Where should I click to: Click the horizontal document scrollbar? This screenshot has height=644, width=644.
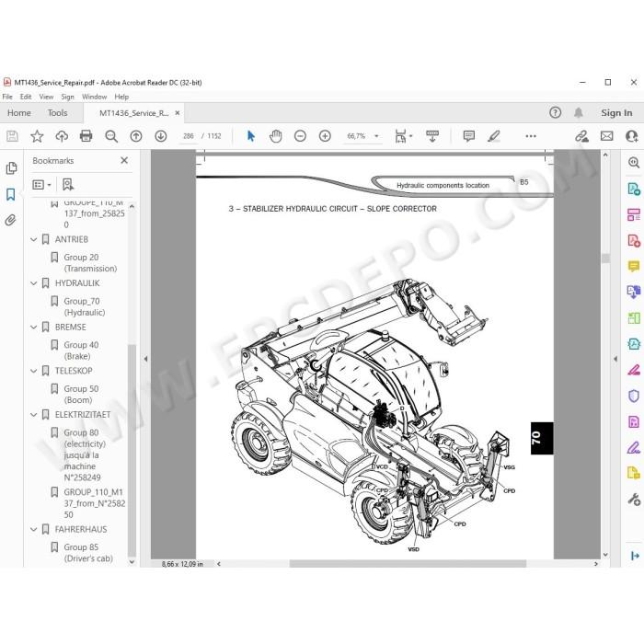[x=408, y=563]
